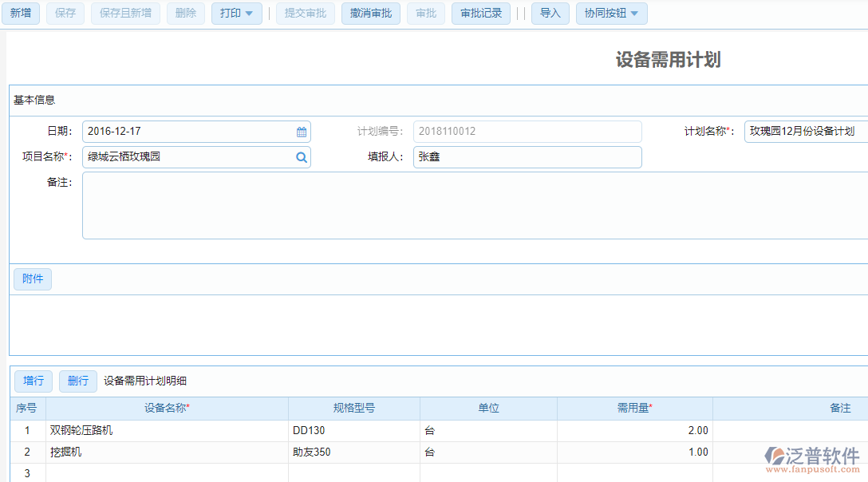The image size is (868, 482).
Task: Click the magnifier to search 项目名称
Action: [x=301, y=157]
